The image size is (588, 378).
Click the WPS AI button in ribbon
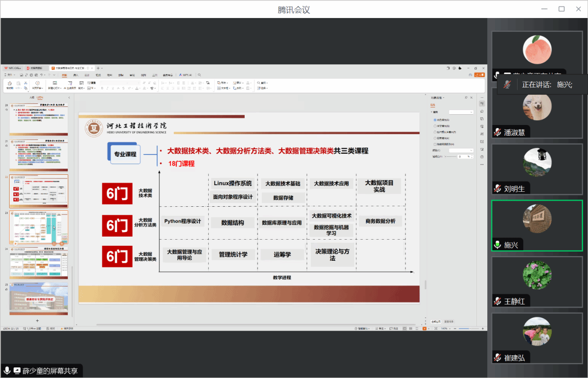coord(185,75)
